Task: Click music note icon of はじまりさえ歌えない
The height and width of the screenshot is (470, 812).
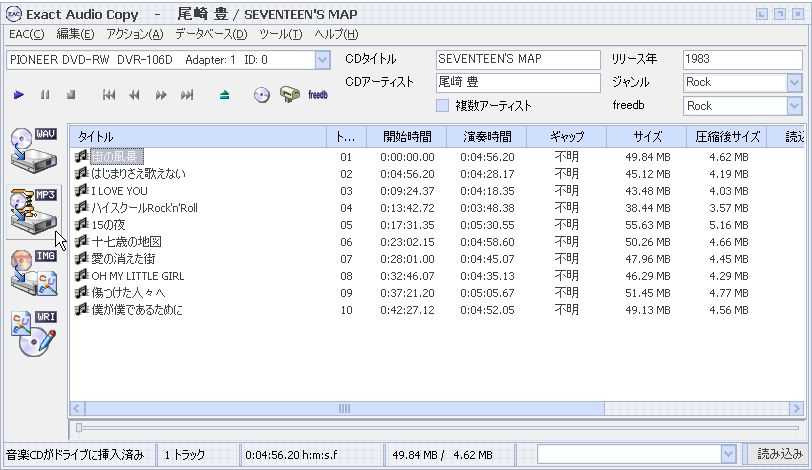Action: 81,173
